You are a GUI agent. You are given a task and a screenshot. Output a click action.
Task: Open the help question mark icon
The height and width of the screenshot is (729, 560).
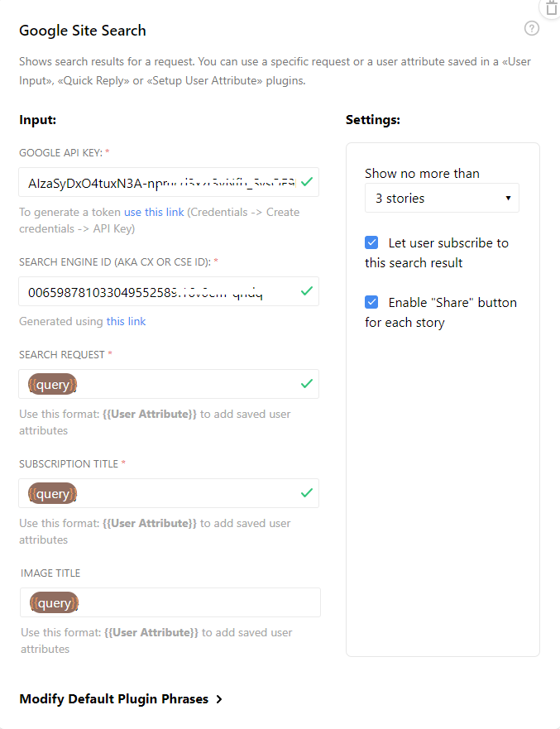pyautogui.click(x=532, y=28)
